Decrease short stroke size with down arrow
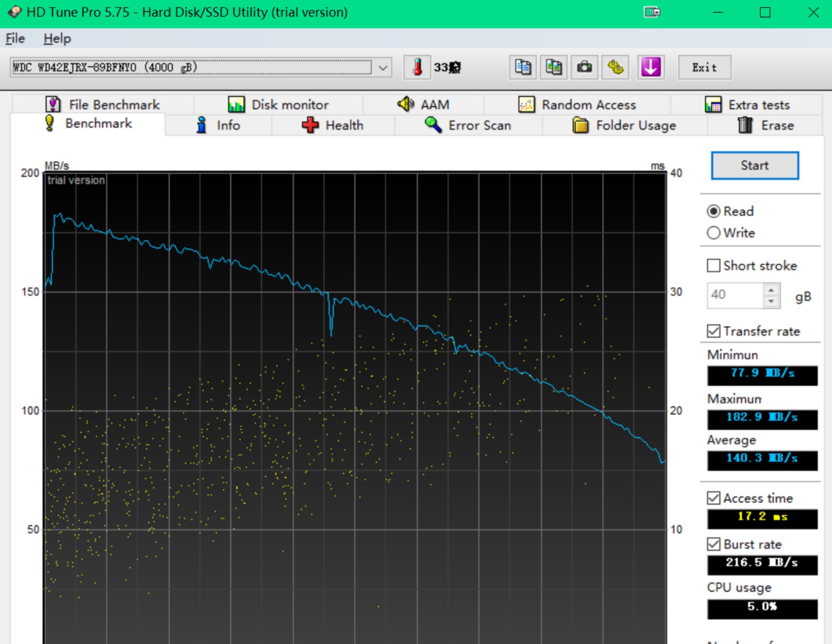This screenshot has height=644, width=832. coord(772,302)
